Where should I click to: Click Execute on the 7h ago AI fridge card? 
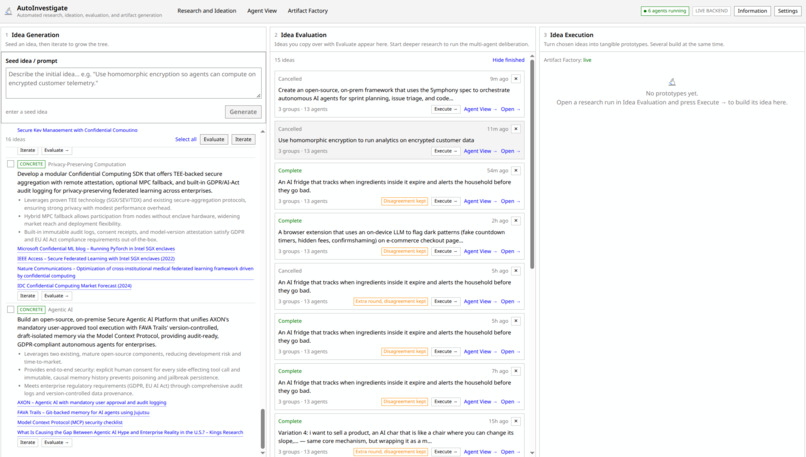[x=445, y=402]
